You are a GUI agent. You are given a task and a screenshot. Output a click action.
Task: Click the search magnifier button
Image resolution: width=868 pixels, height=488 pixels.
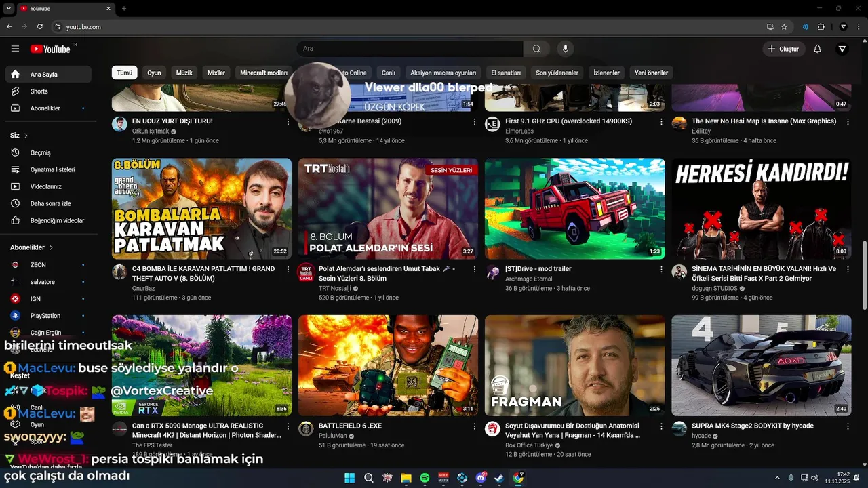coord(536,49)
